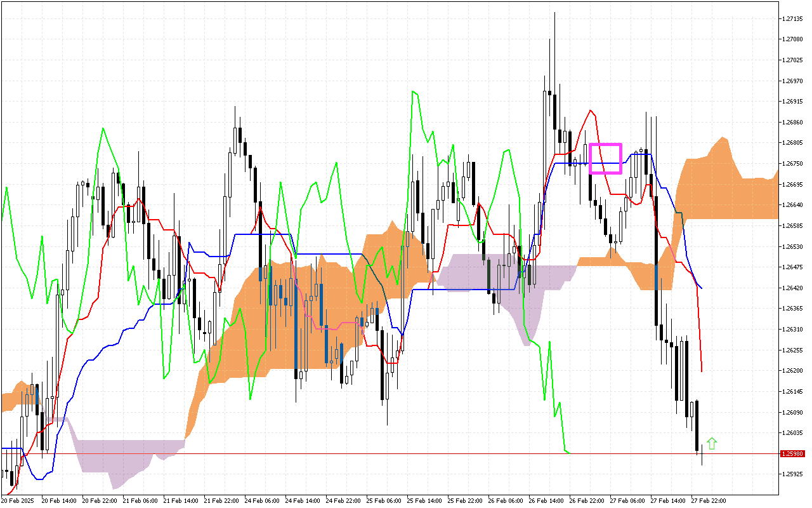812x508 pixels.
Task: Click the 1.26090 price axis label
Action: (x=794, y=412)
